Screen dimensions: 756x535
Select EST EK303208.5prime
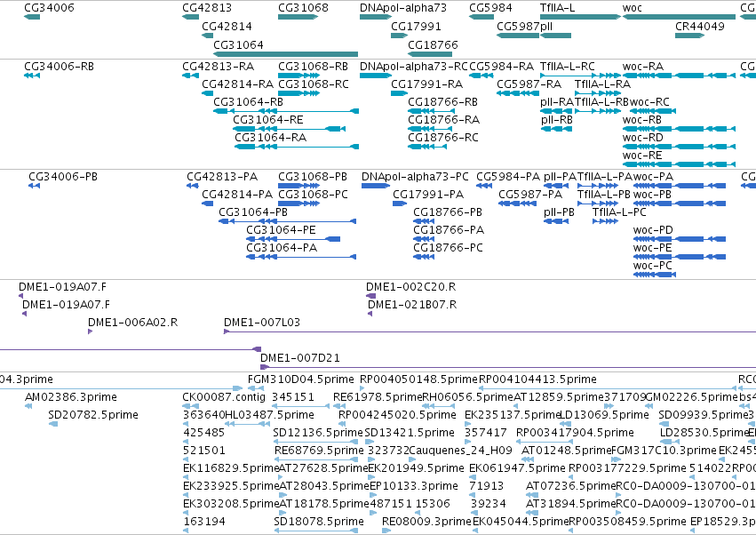pos(186,514)
